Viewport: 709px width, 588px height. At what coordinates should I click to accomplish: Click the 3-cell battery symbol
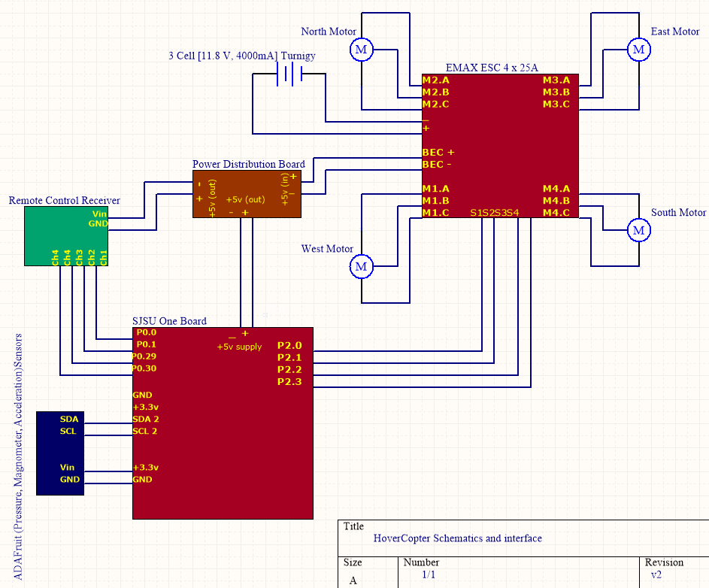pos(289,74)
